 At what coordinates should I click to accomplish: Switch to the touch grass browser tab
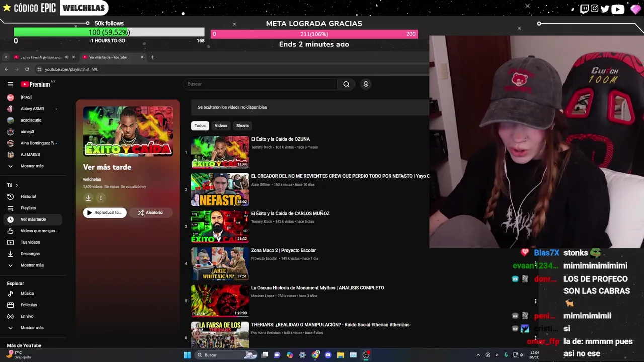(x=40, y=57)
